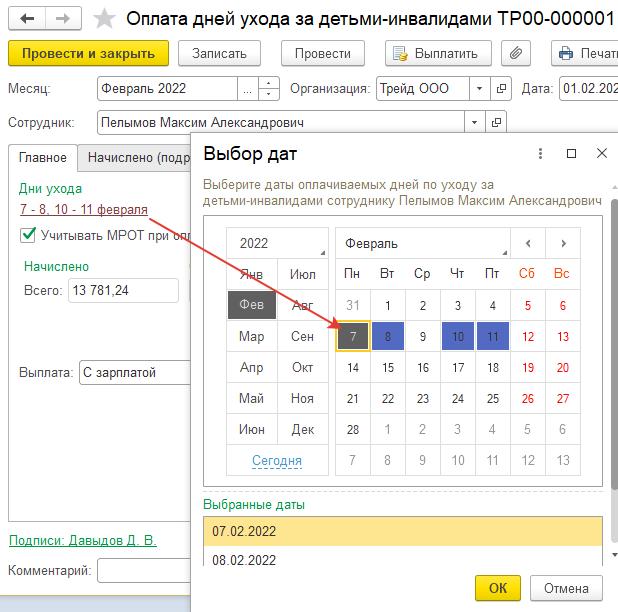Deselect February 10 in the calendar
Image resolution: width=618 pixels, height=612 pixels.
click(458, 336)
